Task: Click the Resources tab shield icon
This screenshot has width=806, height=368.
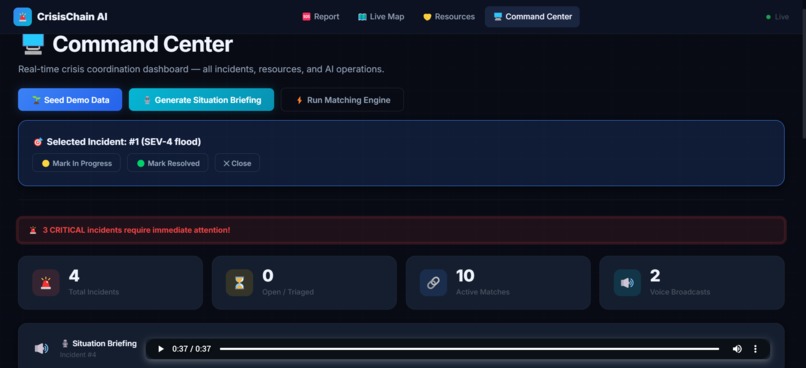Action: click(427, 17)
